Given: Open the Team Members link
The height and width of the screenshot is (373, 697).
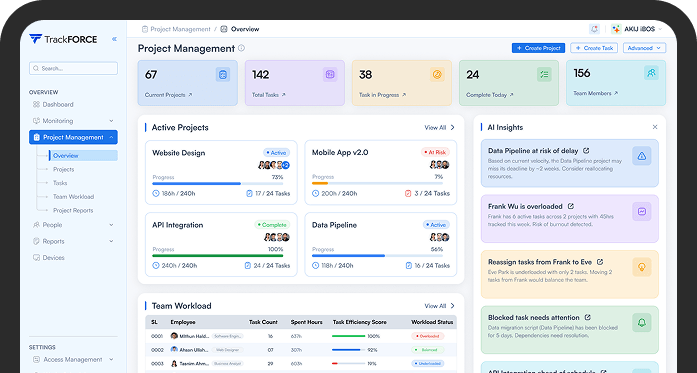Looking at the screenshot, I should click(x=596, y=93).
